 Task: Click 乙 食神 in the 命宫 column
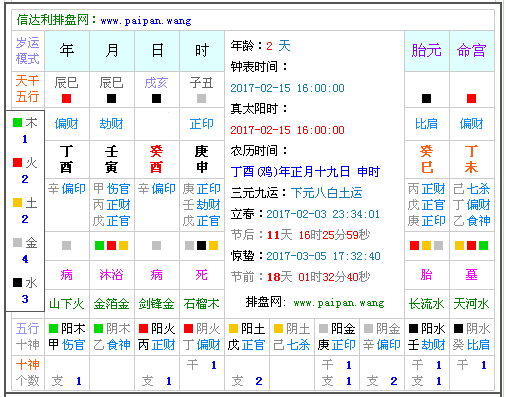click(x=471, y=221)
